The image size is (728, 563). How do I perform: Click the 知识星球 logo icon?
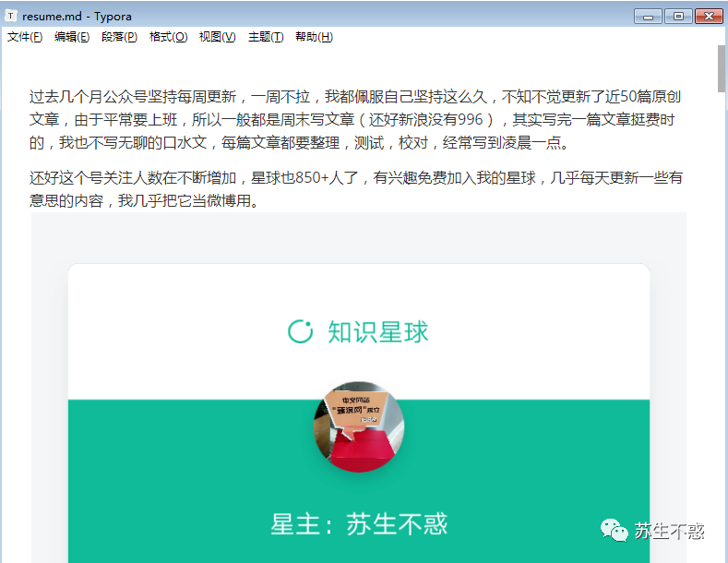coord(301,331)
